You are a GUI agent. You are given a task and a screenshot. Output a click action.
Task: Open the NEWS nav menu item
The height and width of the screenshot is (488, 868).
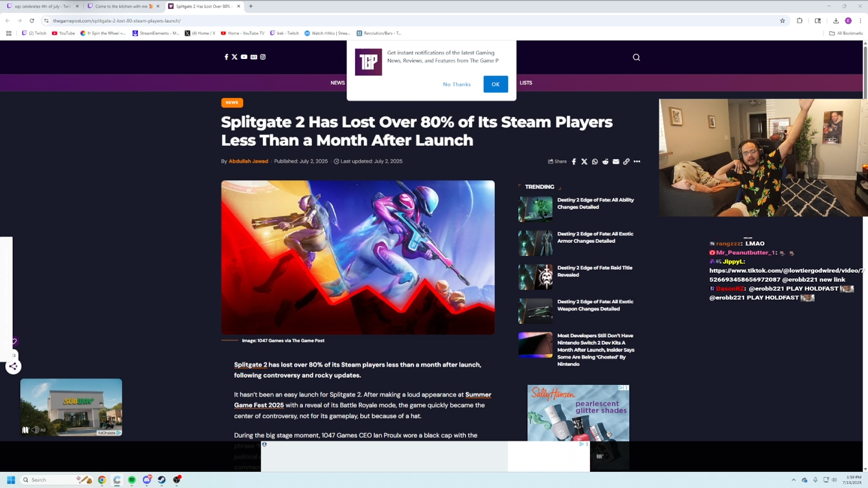pos(337,83)
